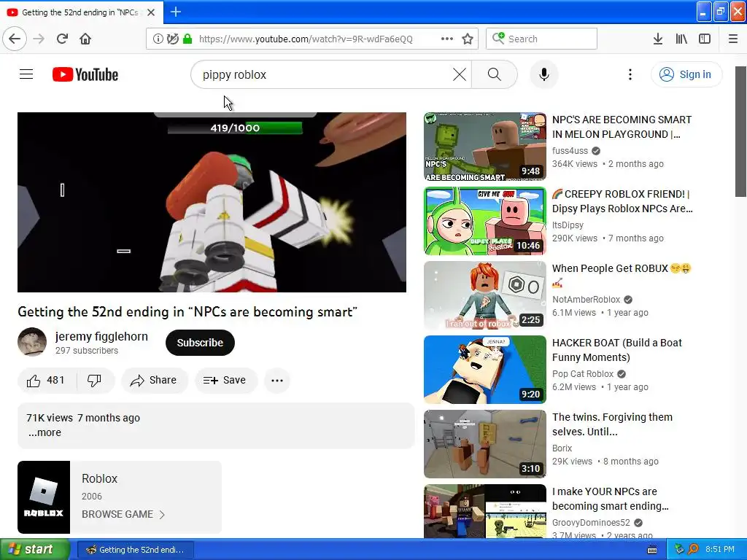The height and width of the screenshot is (560, 747).
Task: Click the browser forward arrow
Action: (39, 39)
